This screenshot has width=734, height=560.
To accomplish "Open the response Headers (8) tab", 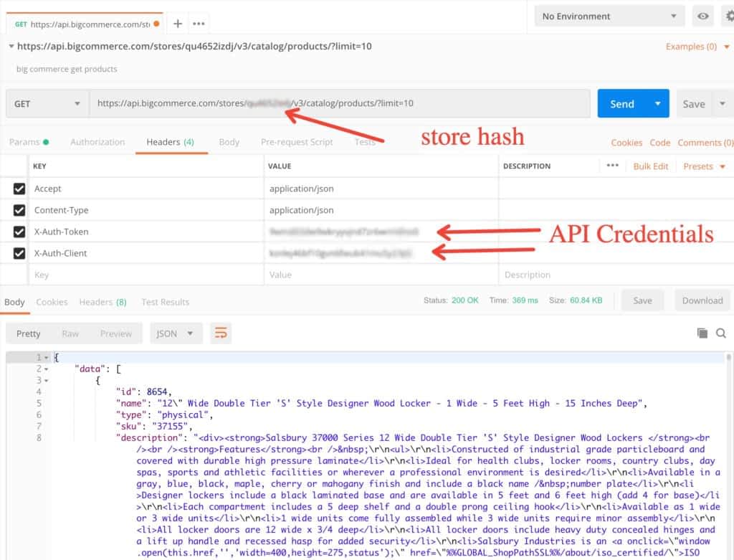I will pyautogui.click(x=103, y=302).
